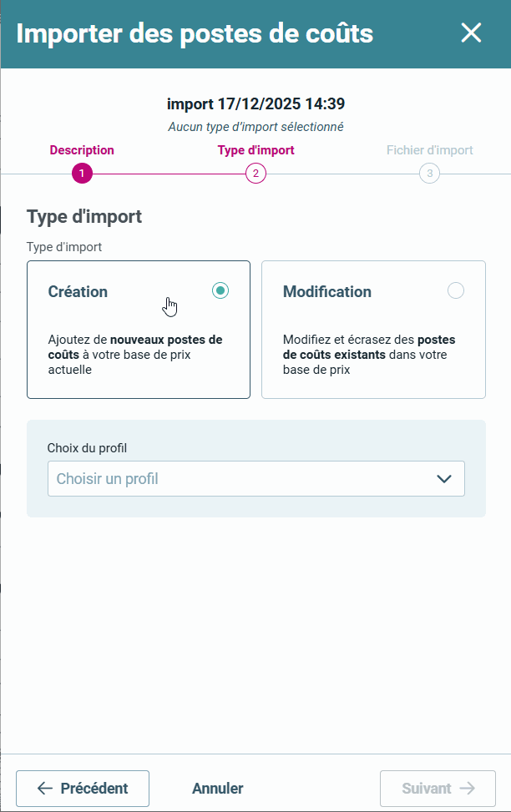511x812 pixels.
Task: Click the step 1 circle in the stepper
Action: pos(82,174)
